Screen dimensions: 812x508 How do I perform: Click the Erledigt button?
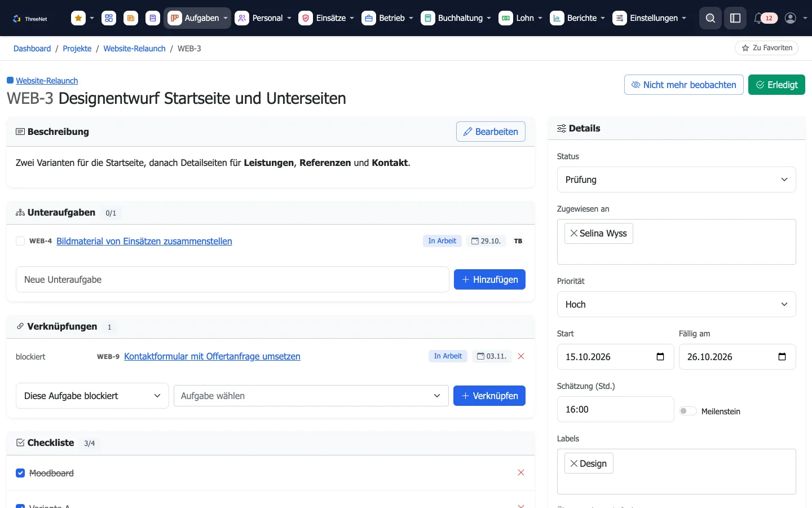click(x=776, y=85)
